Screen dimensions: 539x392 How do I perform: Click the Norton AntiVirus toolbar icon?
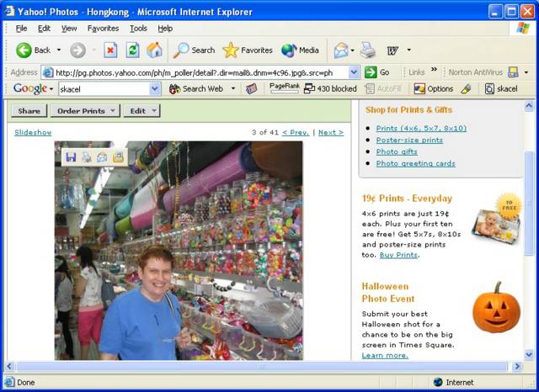[x=513, y=72]
